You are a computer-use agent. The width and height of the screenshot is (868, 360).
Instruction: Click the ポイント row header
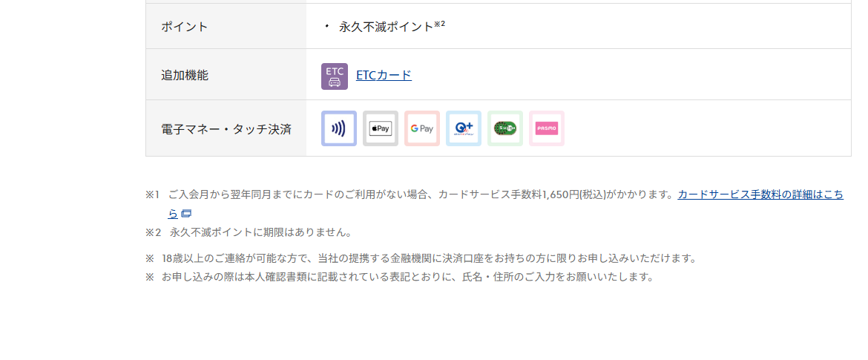click(x=226, y=26)
